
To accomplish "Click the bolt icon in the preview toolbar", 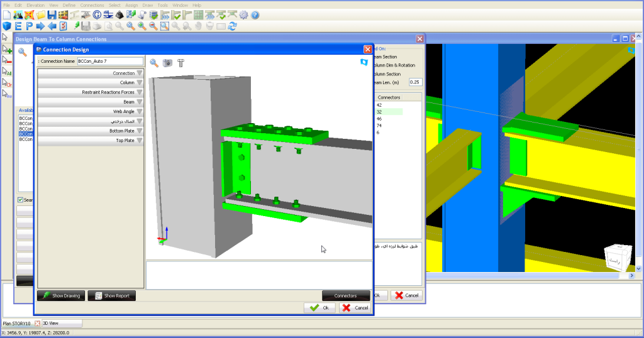I will coord(180,63).
